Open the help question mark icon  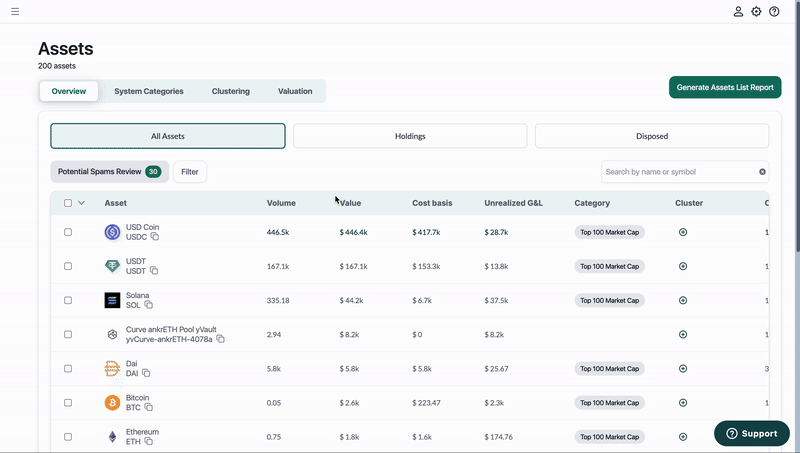pyautogui.click(x=774, y=11)
